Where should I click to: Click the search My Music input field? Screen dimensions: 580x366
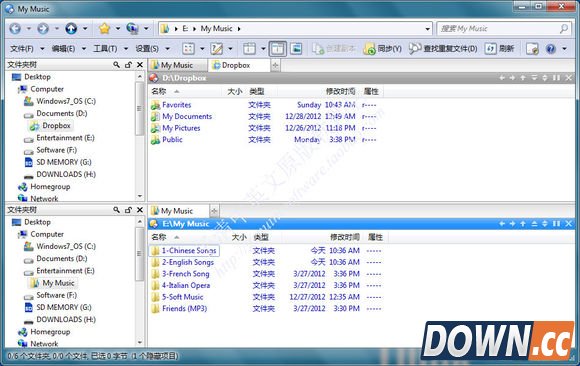coord(498,28)
